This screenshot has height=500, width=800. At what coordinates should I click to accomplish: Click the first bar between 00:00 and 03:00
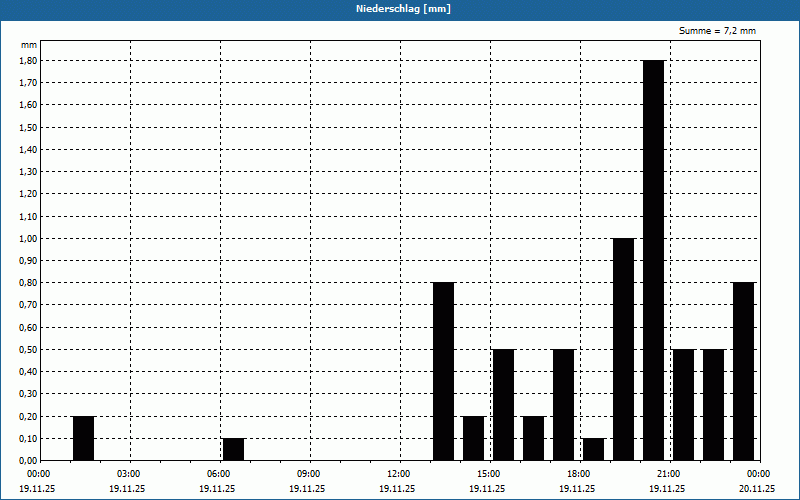pyautogui.click(x=83, y=438)
